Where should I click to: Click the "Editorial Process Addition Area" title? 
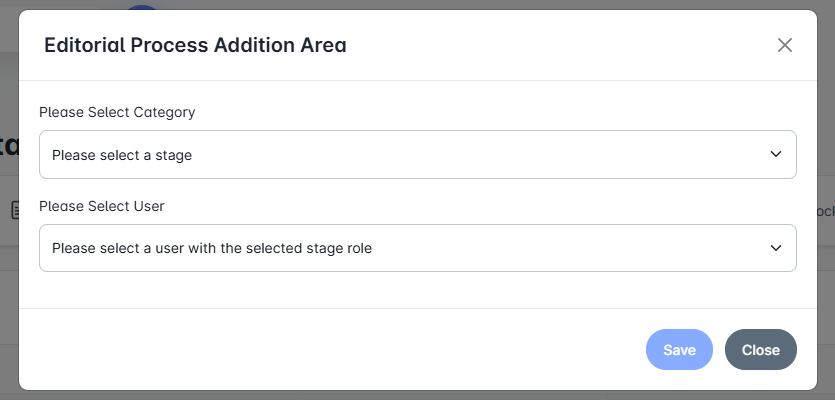point(195,45)
